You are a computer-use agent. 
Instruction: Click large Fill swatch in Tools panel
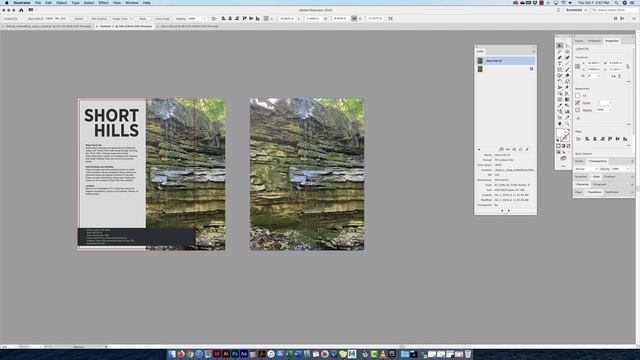pyautogui.click(x=560, y=133)
